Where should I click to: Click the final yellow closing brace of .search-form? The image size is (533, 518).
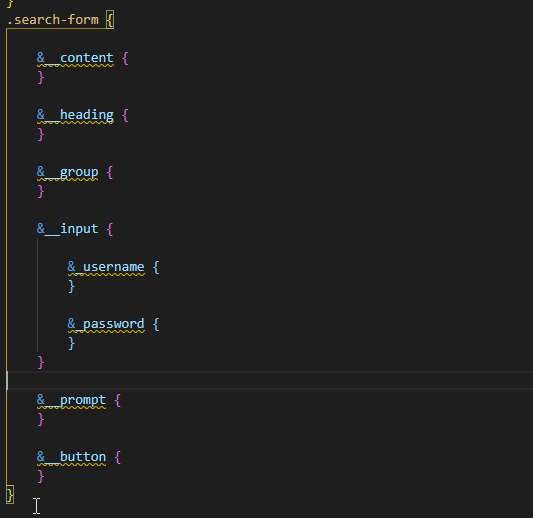[10, 495]
